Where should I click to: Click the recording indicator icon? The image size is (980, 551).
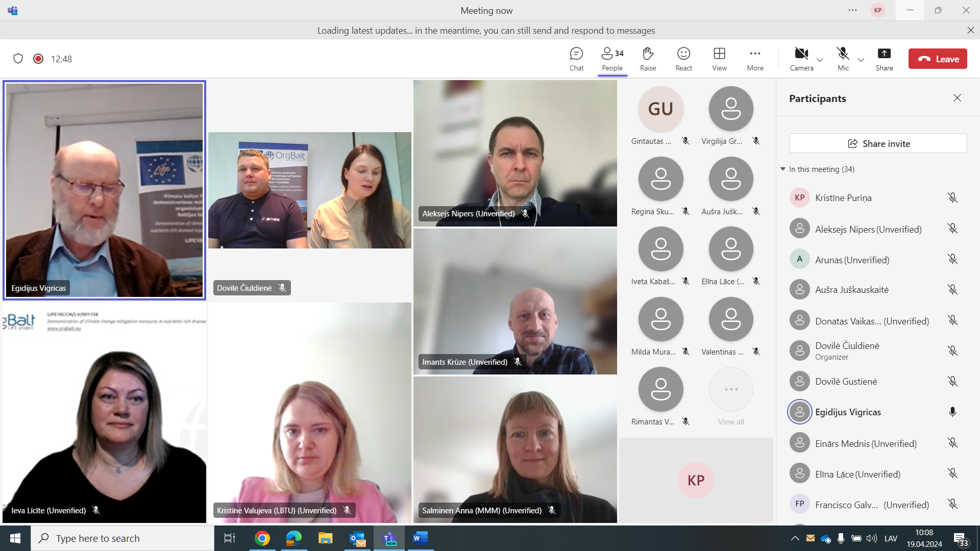click(38, 59)
